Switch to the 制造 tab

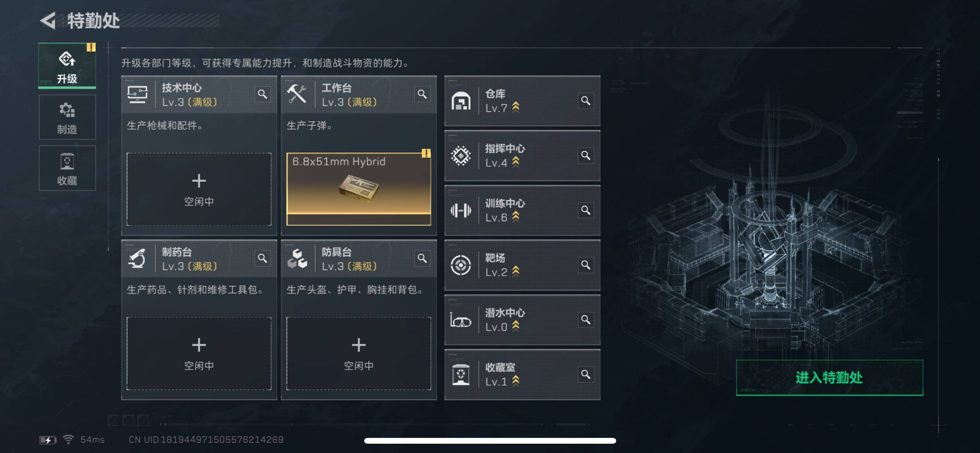[x=67, y=117]
